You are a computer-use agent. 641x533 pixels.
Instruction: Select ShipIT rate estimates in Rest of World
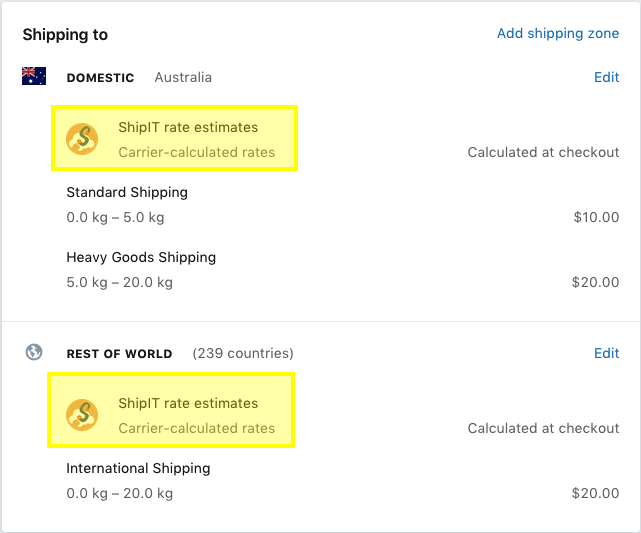[188, 403]
